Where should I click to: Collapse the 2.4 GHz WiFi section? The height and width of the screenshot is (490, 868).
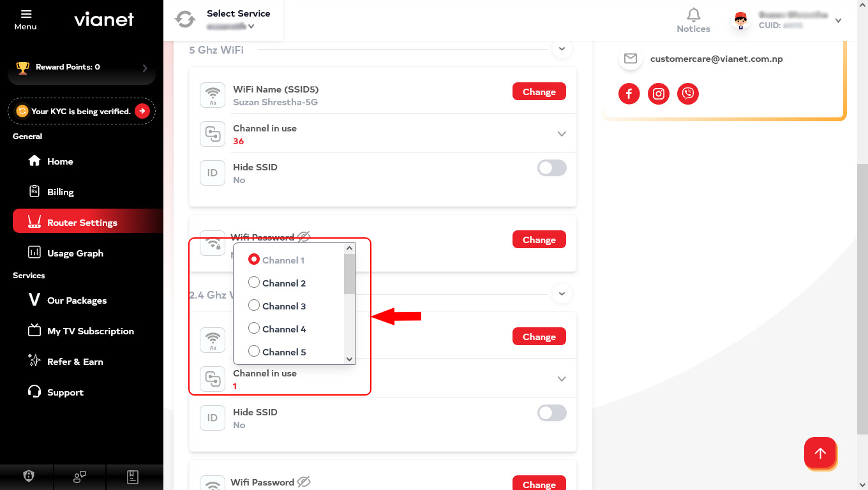tap(562, 294)
